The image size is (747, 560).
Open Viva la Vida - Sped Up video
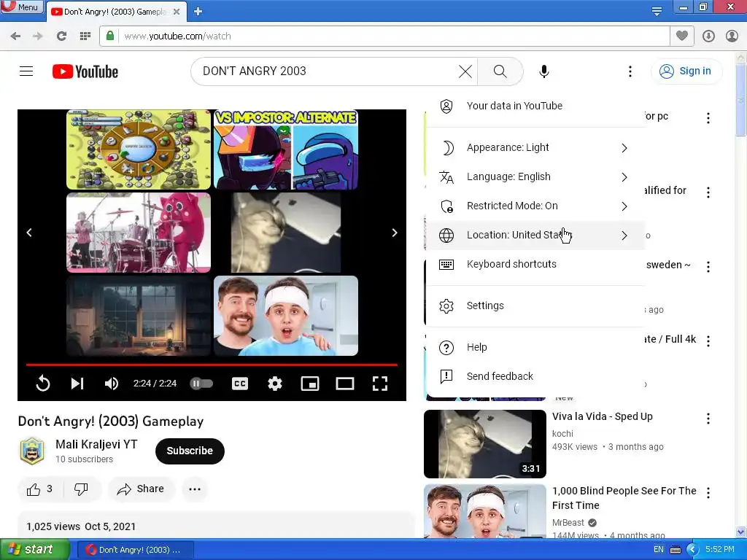click(x=602, y=416)
